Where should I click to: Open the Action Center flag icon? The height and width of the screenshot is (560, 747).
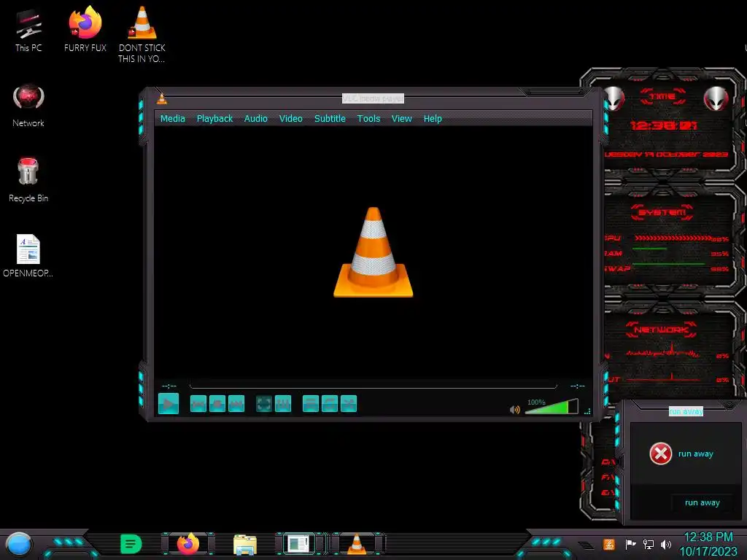pyautogui.click(x=631, y=544)
